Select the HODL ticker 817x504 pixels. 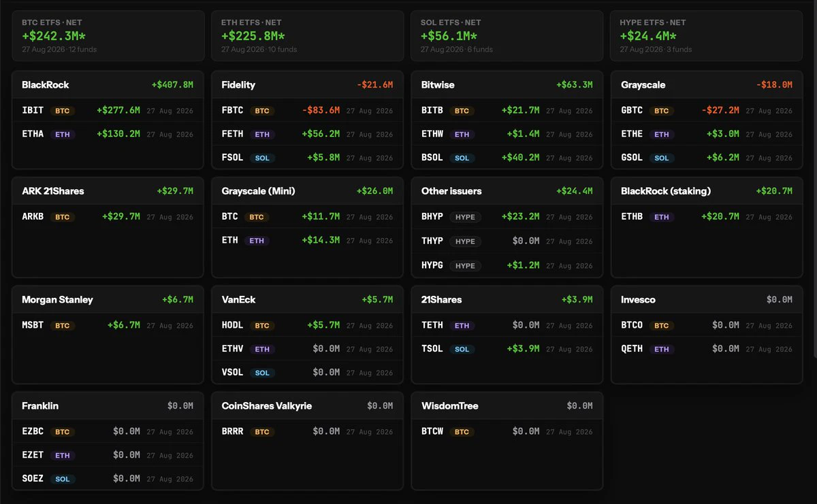point(232,325)
